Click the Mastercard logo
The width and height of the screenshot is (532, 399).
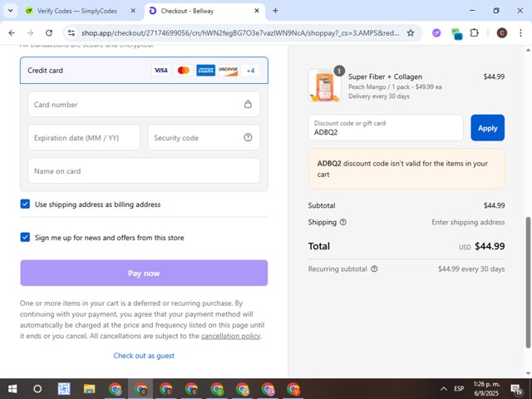point(183,70)
